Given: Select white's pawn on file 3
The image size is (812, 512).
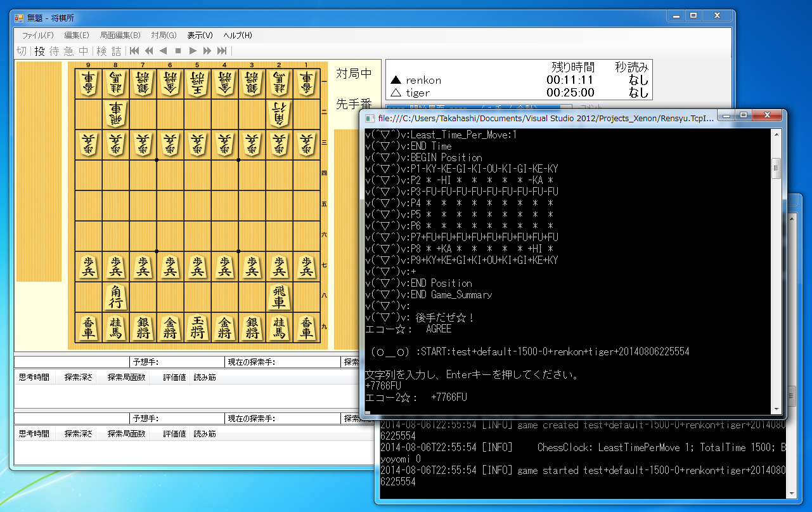Looking at the screenshot, I should [x=252, y=145].
